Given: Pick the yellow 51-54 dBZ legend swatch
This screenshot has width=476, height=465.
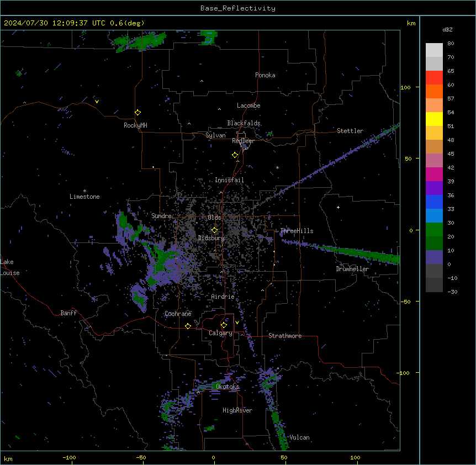Looking at the screenshot, I should [434, 119].
